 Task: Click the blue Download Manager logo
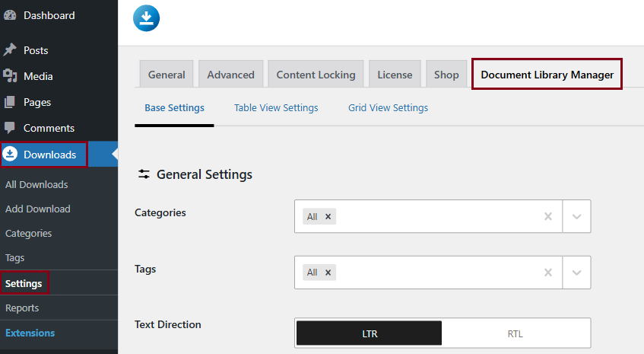tap(146, 18)
